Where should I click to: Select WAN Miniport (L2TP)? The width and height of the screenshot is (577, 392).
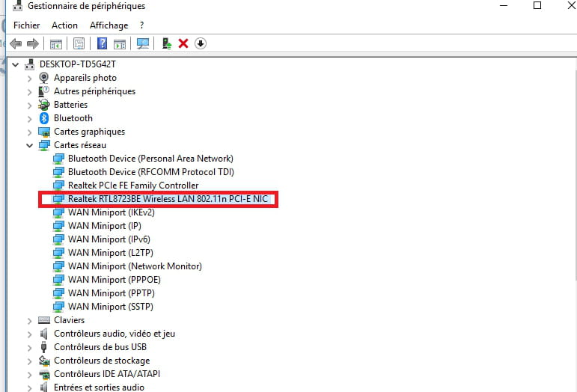(x=111, y=253)
